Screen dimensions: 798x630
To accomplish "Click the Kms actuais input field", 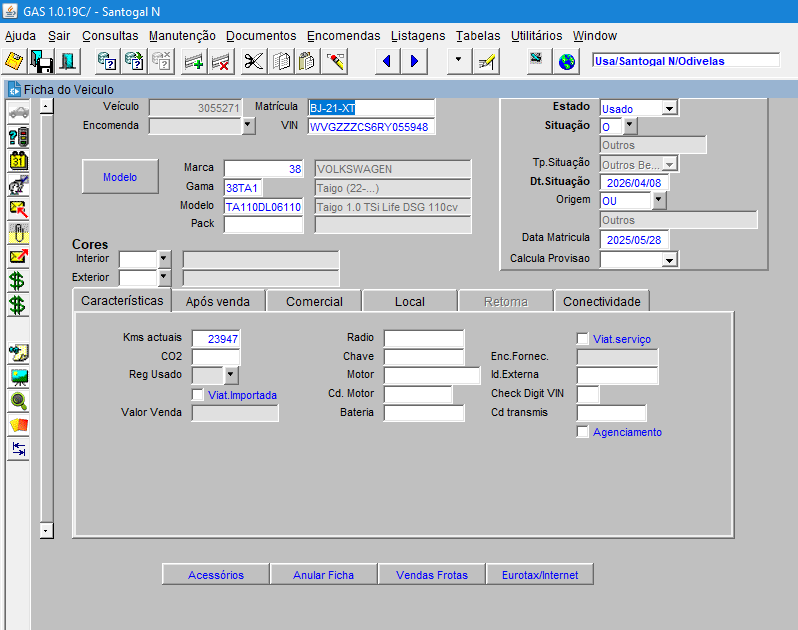I will [x=216, y=339].
